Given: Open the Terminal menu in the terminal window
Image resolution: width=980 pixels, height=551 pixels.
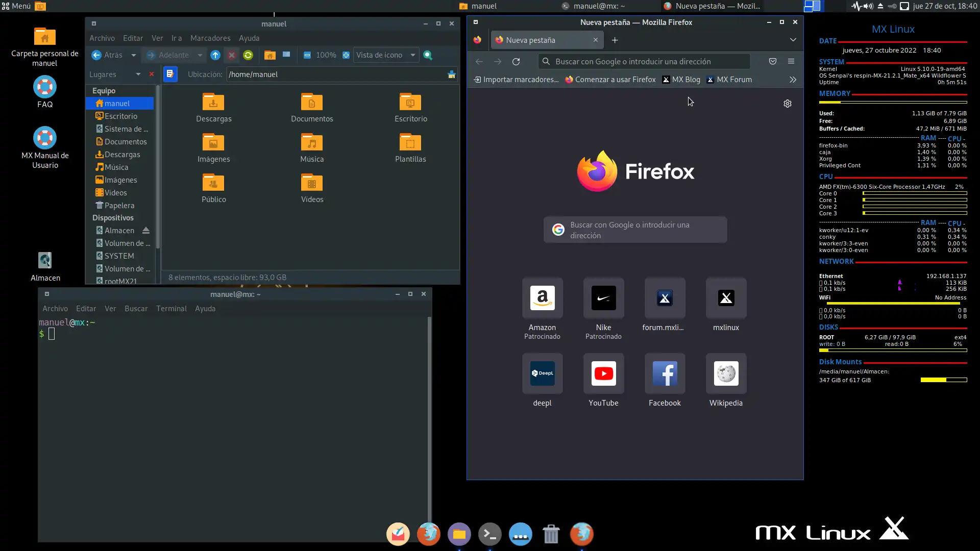Looking at the screenshot, I should click(171, 309).
